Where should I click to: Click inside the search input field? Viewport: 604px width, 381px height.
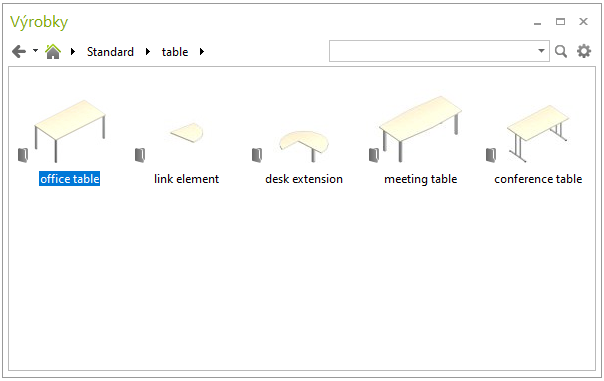(432, 51)
